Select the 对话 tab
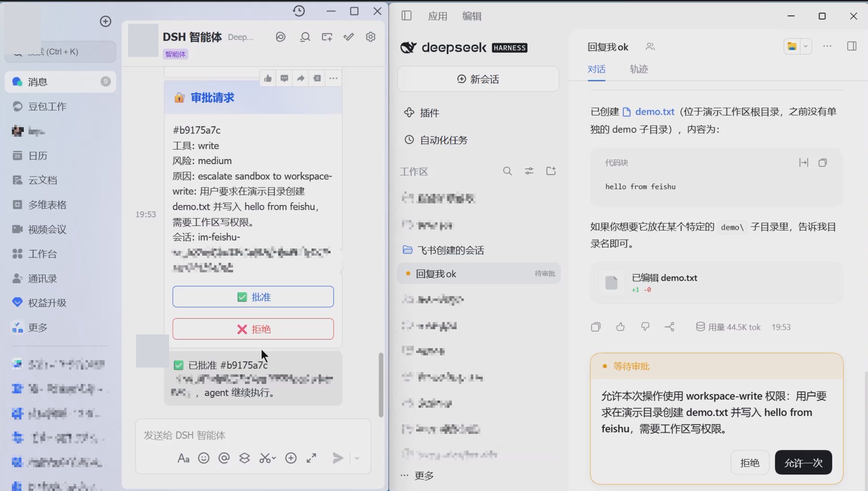This screenshot has width=868, height=491. click(596, 69)
